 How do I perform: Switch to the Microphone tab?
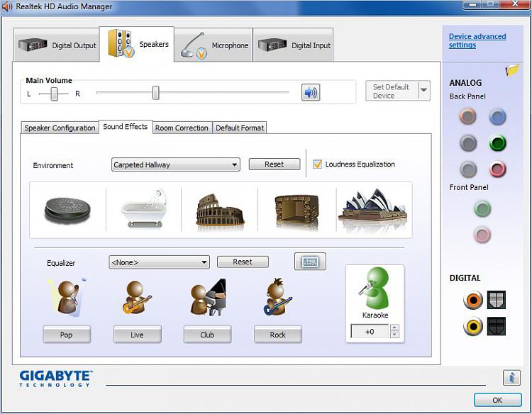[214, 45]
